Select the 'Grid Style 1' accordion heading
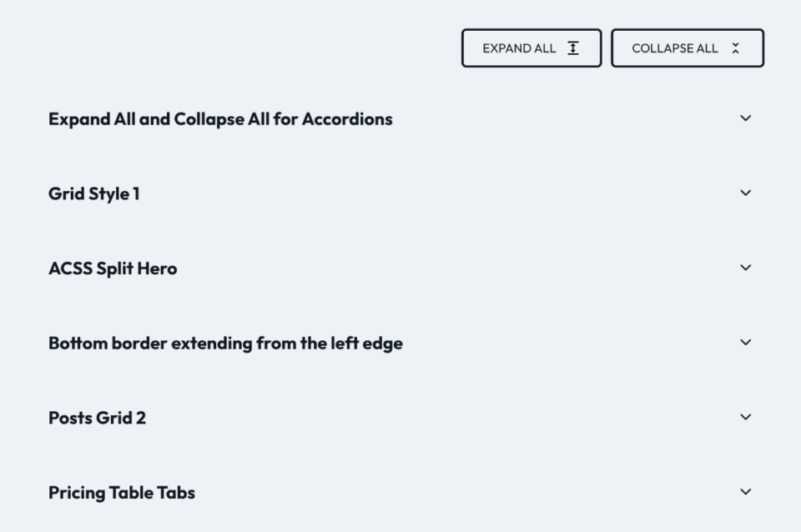801x532 pixels. pos(94,194)
